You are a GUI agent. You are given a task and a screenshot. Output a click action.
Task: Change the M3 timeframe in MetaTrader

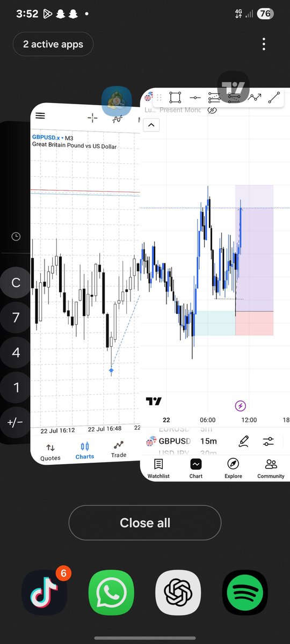[x=69, y=138]
